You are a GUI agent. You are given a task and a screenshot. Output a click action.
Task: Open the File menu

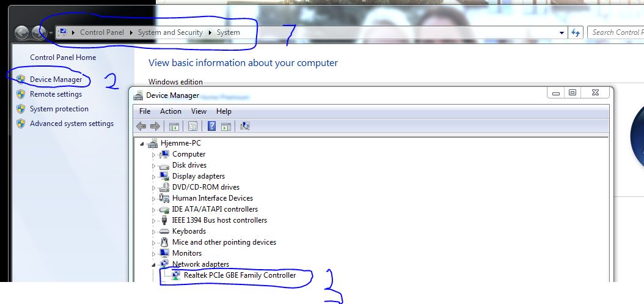145,111
